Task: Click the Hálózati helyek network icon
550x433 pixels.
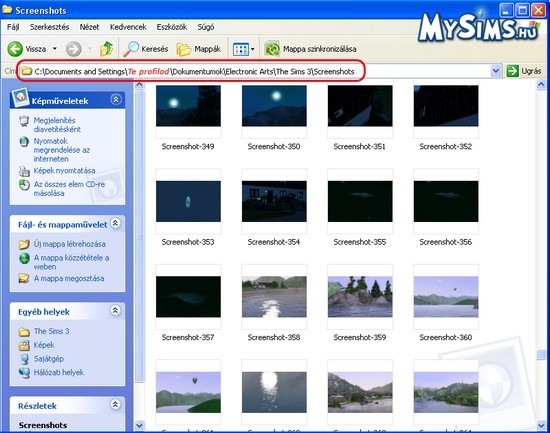Action: [24, 373]
